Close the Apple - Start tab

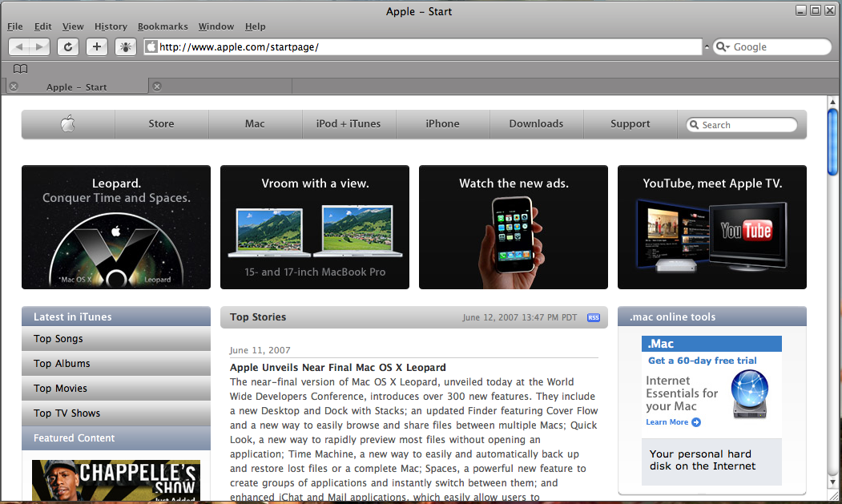(x=14, y=87)
